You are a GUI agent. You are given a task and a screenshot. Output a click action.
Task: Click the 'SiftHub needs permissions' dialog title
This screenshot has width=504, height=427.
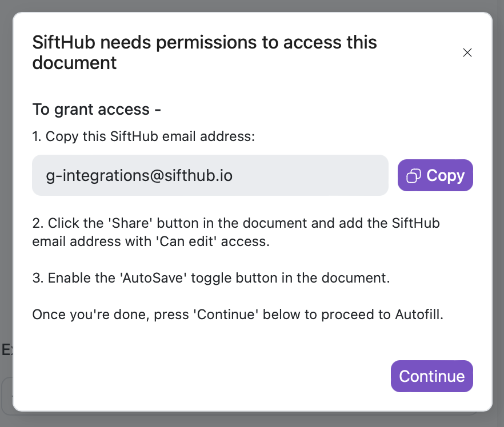(204, 52)
